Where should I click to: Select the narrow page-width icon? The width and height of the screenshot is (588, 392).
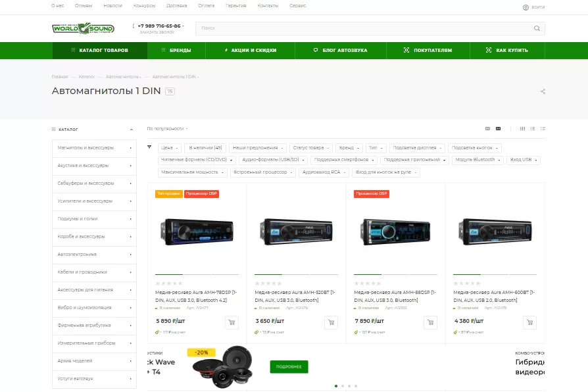487,129
